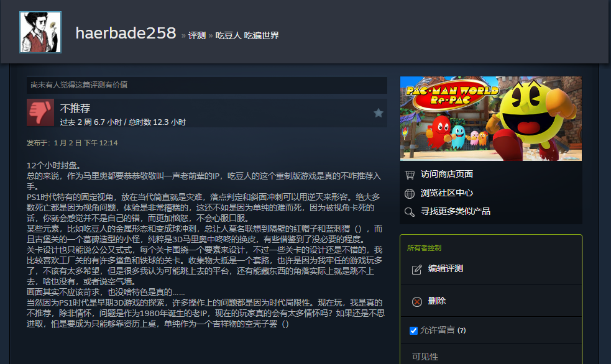Viewport: 611px width, 364px height.
Task: Open the 访问商店页面 text link
Action: 446,175
